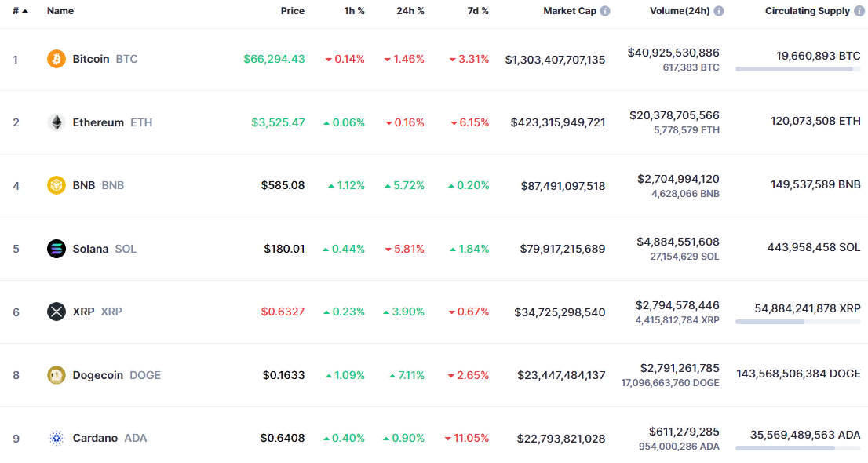Click Dogecoin price $0.1633

tap(283, 375)
